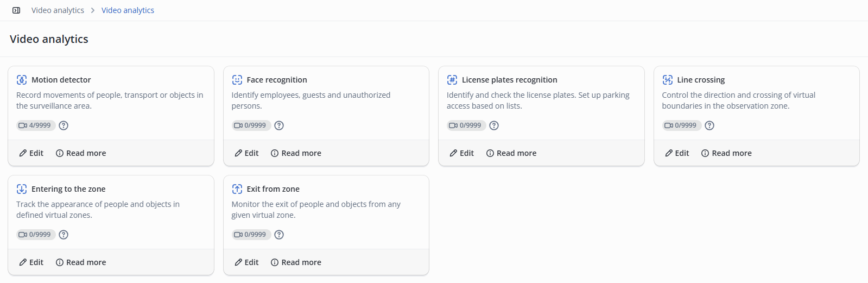Screen dimensions: 868x283
Task: Click the Entering to the zone icon
Action: click(22, 189)
